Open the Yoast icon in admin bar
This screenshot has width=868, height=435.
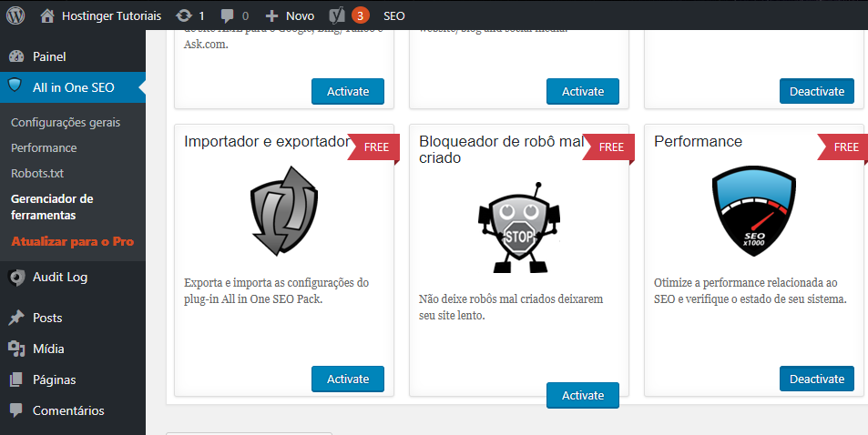(x=337, y=16)
